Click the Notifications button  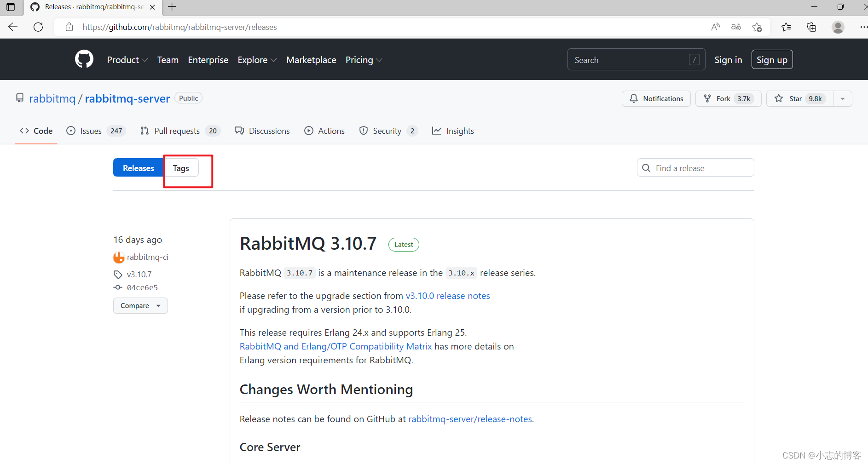(x=656, y=98)
